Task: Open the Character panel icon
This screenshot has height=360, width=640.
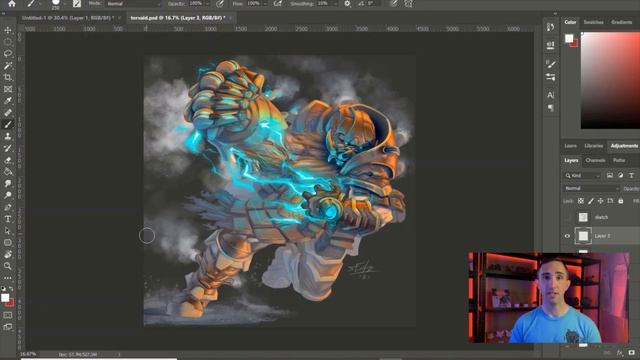Action: coord(551,95)
